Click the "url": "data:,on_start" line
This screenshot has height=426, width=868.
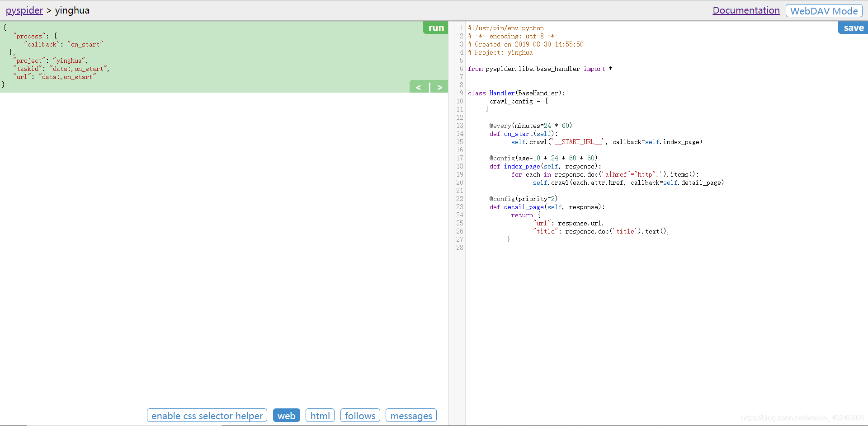coord(55,77)
